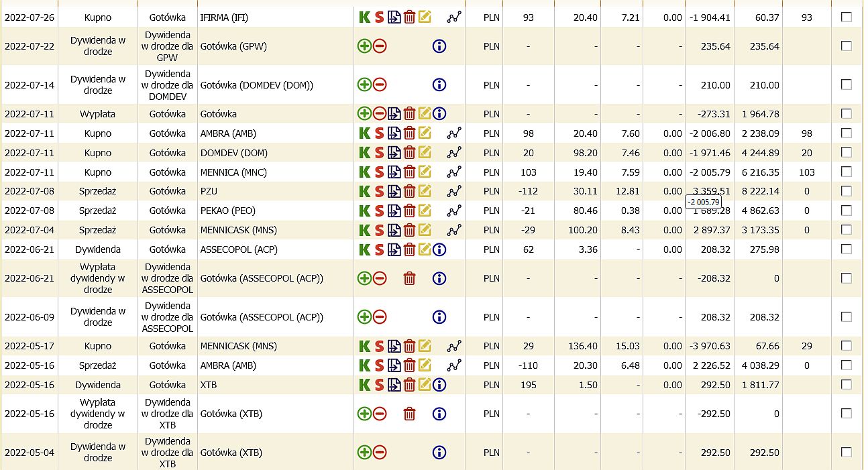The width and height of the screenshot is (868, 470).
Task: Check the box for the Kupno MENNICASK (MNS) row
Action: tap(847, 347)
